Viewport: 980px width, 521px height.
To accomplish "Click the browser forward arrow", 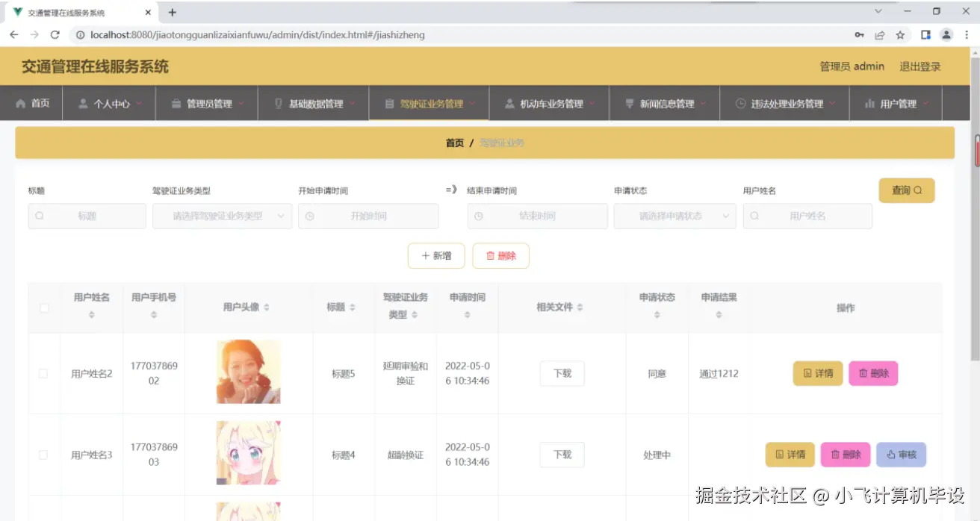I will tap(34, 35).
